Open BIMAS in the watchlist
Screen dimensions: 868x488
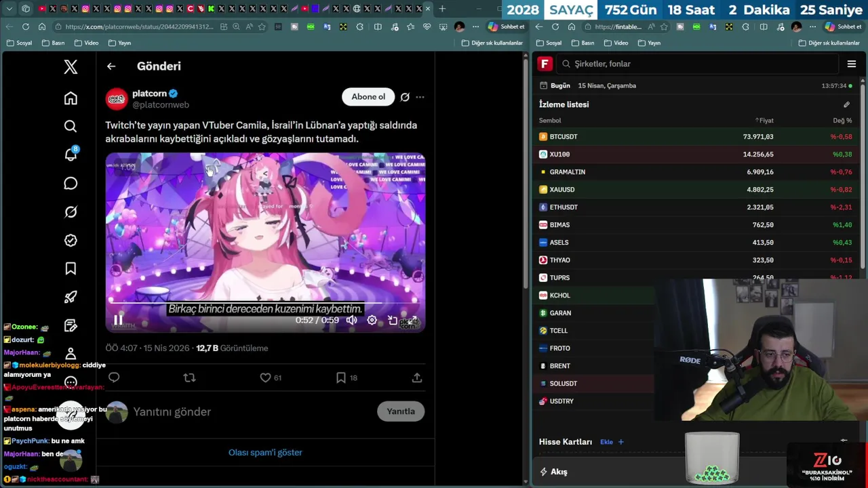[696, 225]
